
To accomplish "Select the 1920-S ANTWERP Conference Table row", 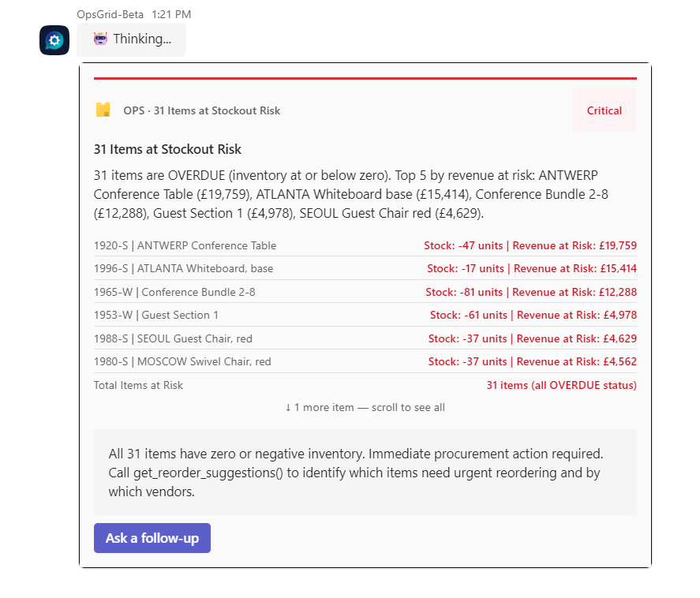I will (x=365, y=245).
